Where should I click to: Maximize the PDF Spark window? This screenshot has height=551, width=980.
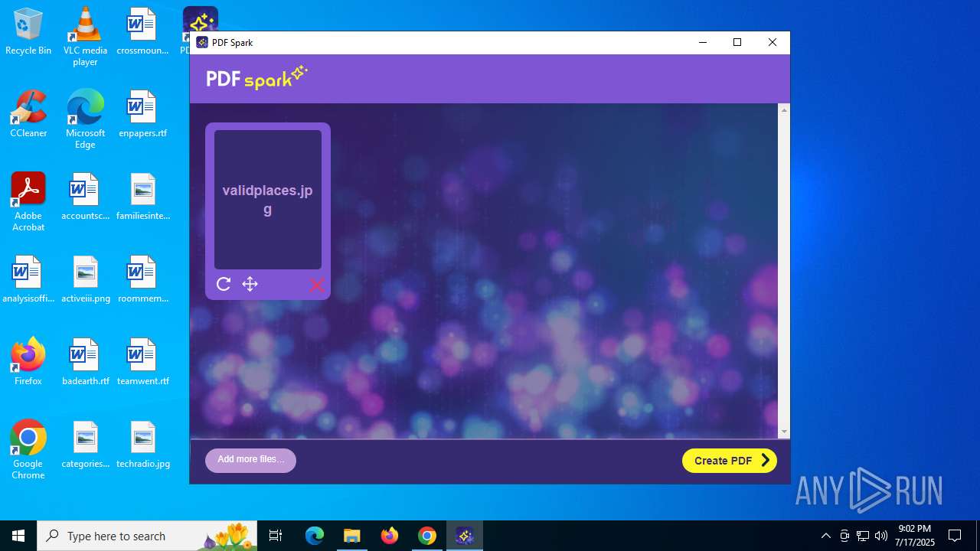(x=737, y=43)
